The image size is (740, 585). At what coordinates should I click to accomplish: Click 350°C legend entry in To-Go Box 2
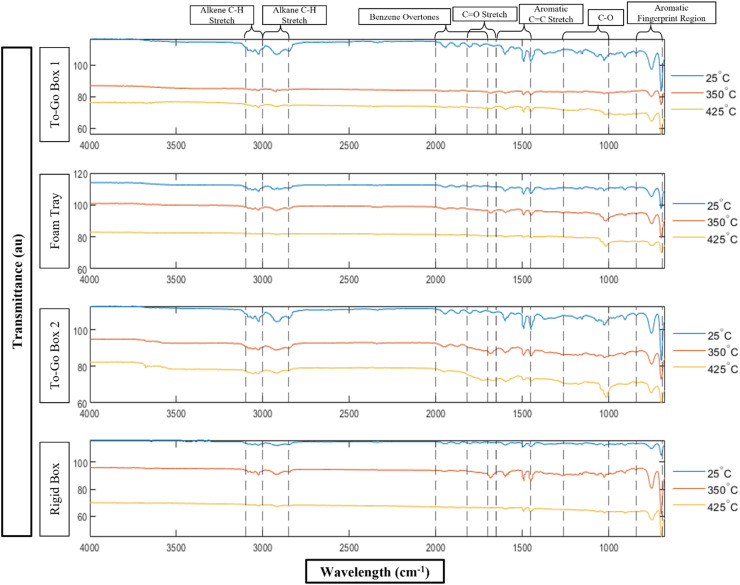705,351
